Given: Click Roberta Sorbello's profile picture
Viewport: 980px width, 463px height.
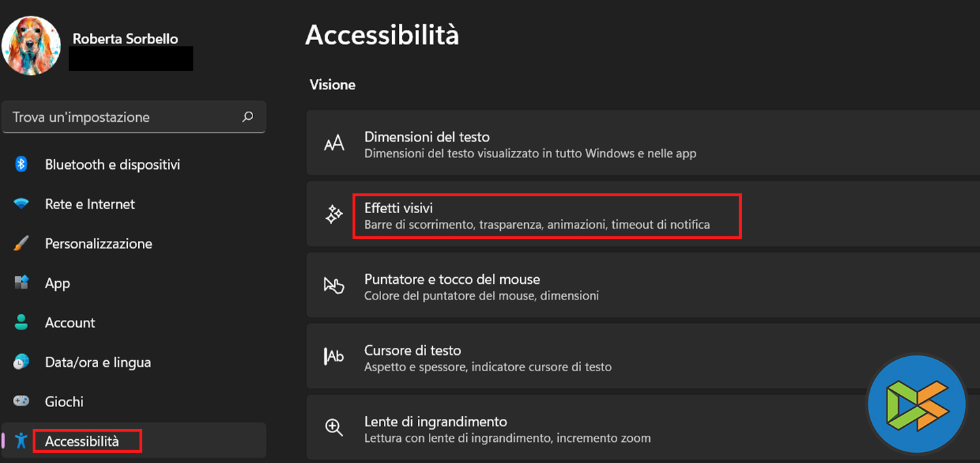Looking at the screenshot, I should [x=31, y=46].
